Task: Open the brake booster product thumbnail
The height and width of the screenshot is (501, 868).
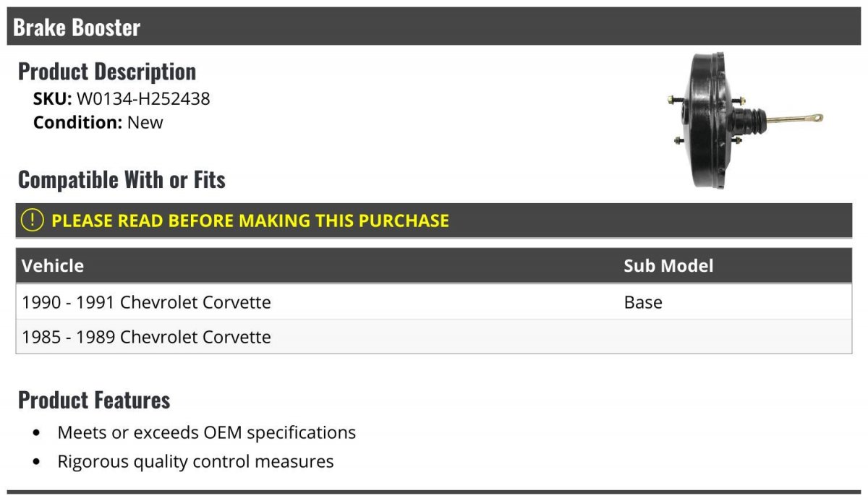Action: (745, 121)
